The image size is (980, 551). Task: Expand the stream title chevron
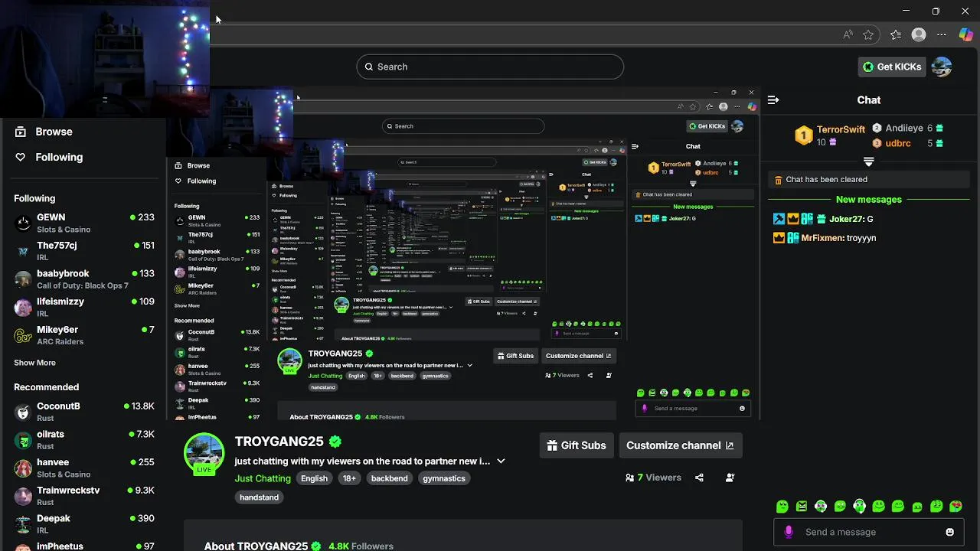(501, 461)
